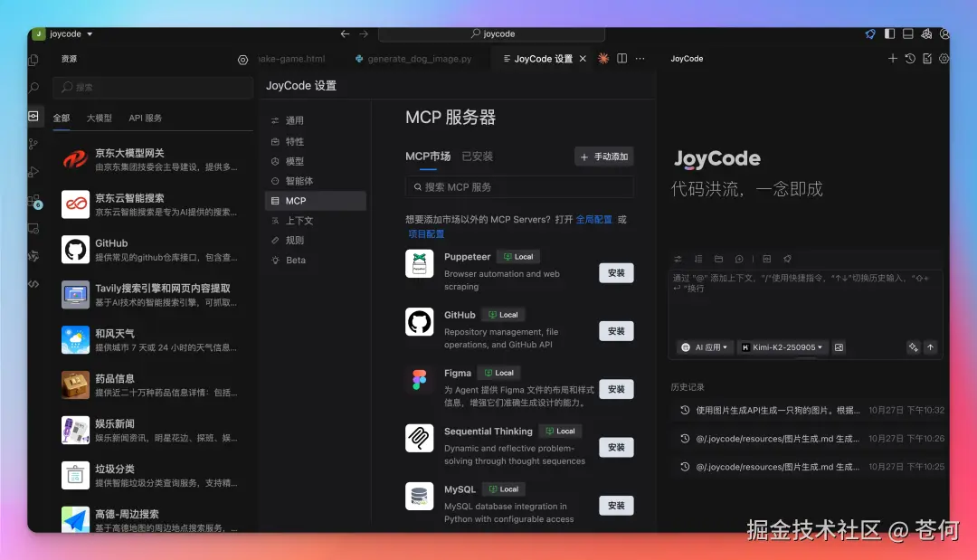Click the MCP service search field
Viewport: 977px width, 560px height.
518,185
